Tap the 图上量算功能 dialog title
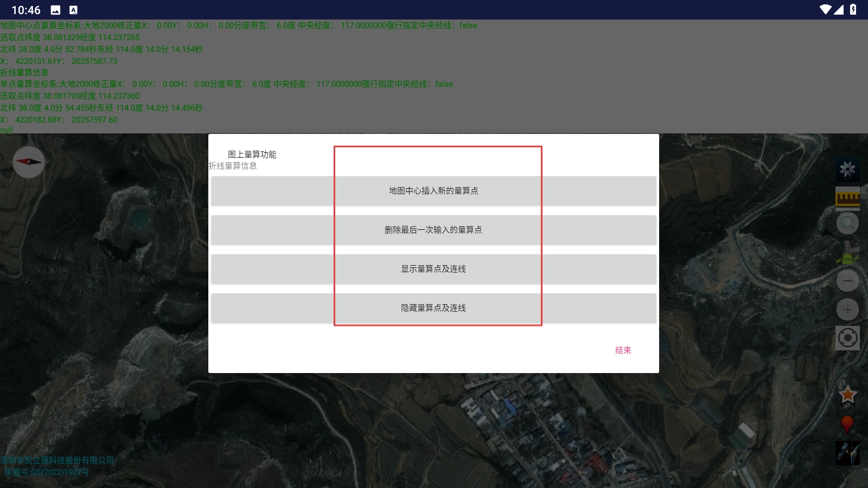Viewport: 868px width, 488px height. 252,155
